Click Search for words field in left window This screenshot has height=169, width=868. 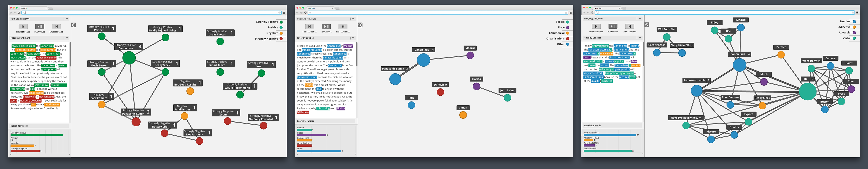tap(39, 126)
